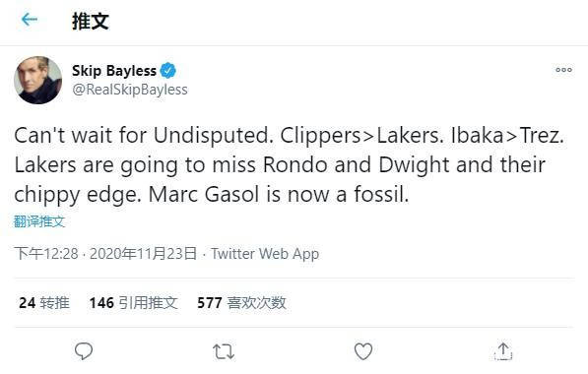Screen dimensions: 588x374
Task: Go back using the left arrow icon
Action: [30, 19]
